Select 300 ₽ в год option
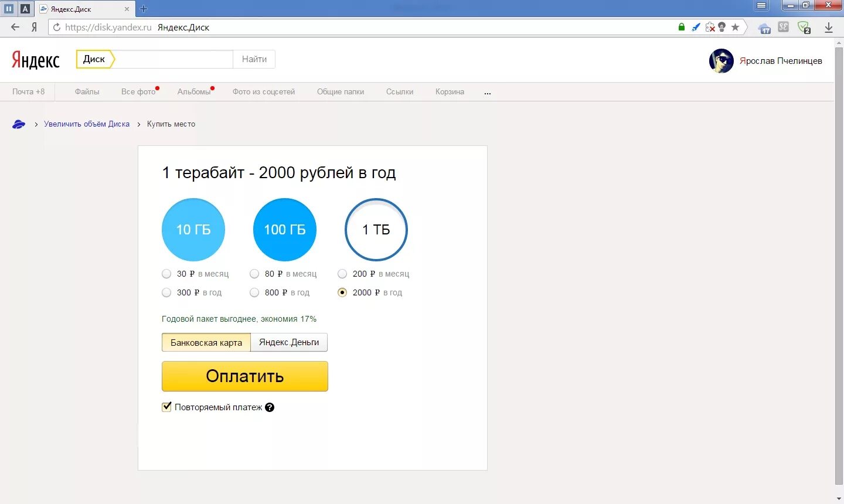844x504 pixels. click(x=166, y=292)
